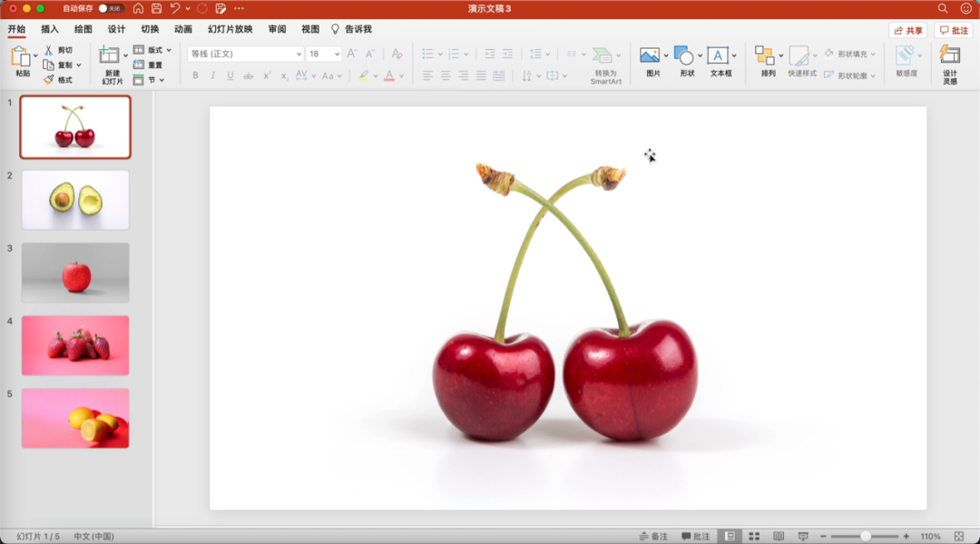This screenshot has height=544, width=980.
Task: Toggle the 备注 (Notes) pane
Action: [x=653, y=537]
